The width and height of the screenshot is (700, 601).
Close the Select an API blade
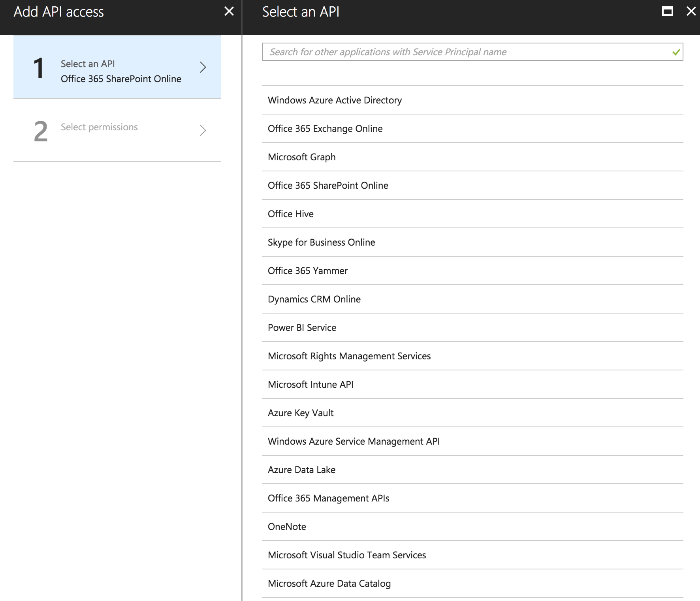coord(691,11)
